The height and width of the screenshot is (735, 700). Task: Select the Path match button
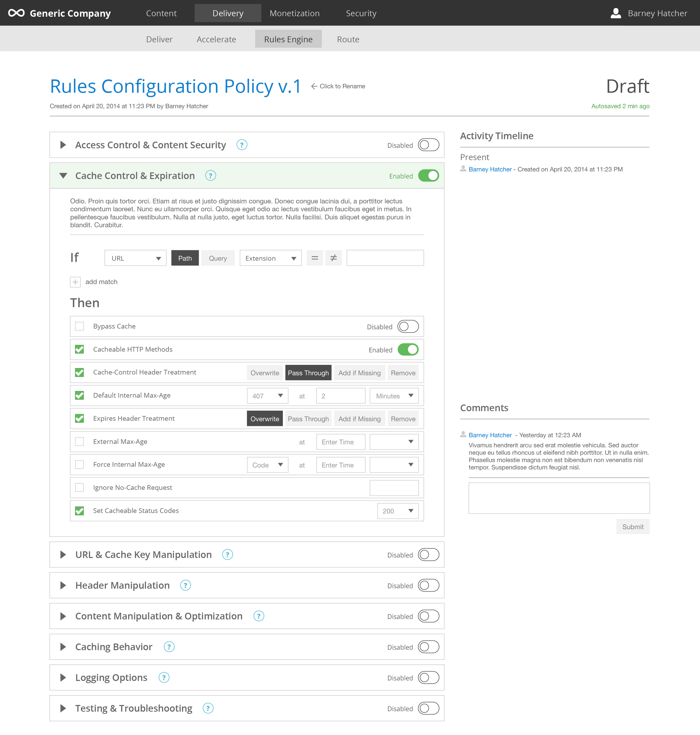[x=185, y=258]
